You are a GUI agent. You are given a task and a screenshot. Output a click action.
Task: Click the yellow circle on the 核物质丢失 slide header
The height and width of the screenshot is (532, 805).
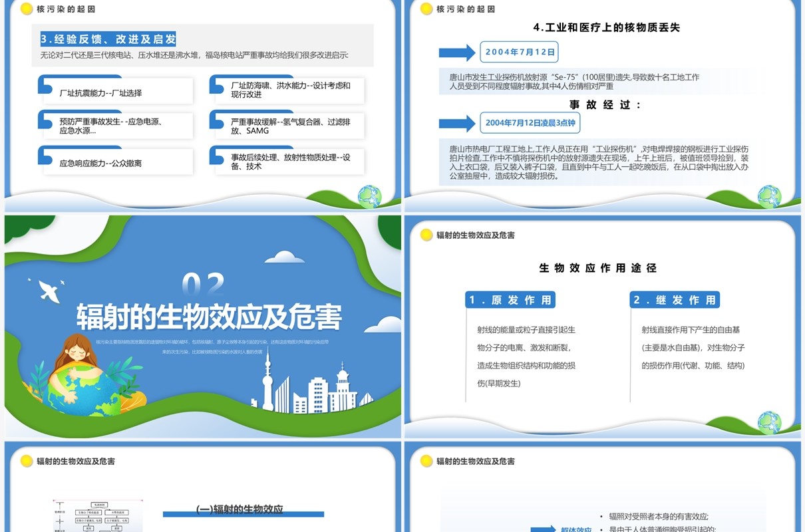click(426, 9)
